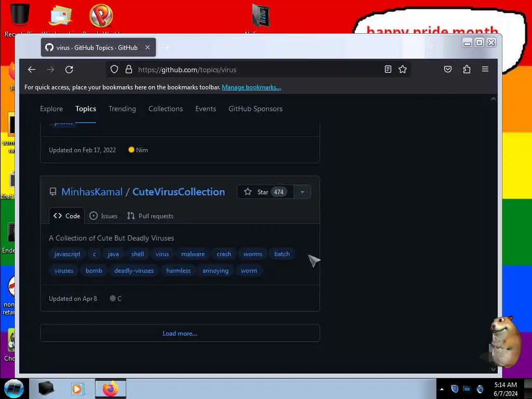
Task: Select the worms topic tag
Action: [253, 254]
